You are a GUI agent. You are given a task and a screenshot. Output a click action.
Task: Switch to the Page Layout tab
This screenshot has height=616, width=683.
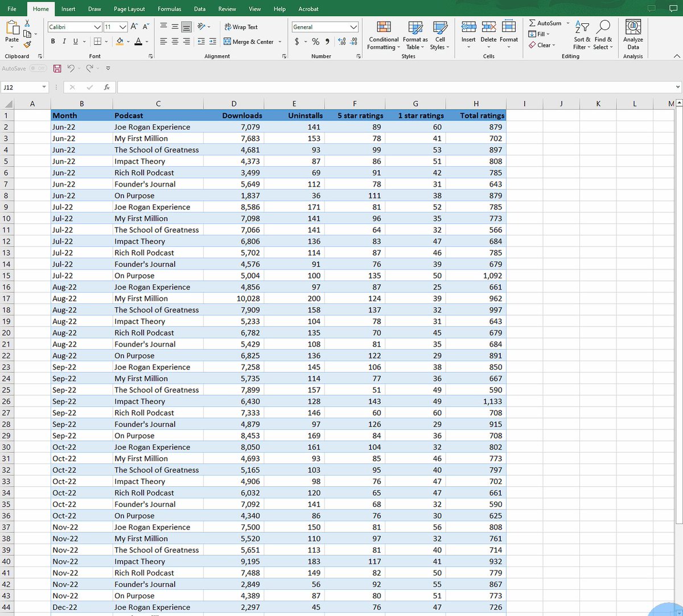click(x=129, y=9)
